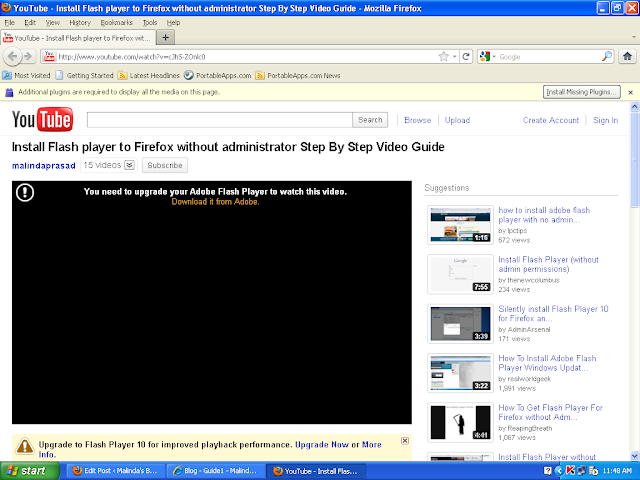
Task: Reload the page with the refresh icon
Action: point(466,57)
